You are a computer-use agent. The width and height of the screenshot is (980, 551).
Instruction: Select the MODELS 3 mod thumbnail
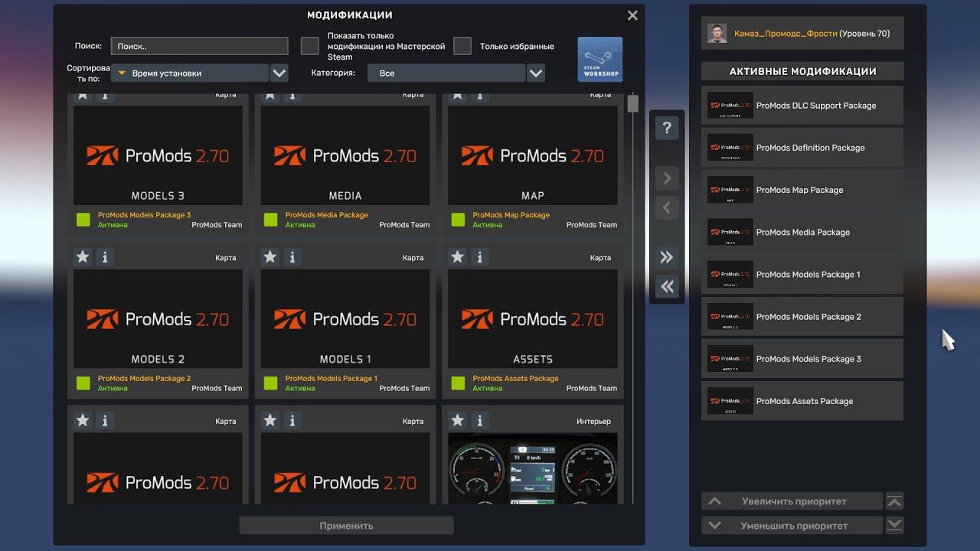(158, 155)
